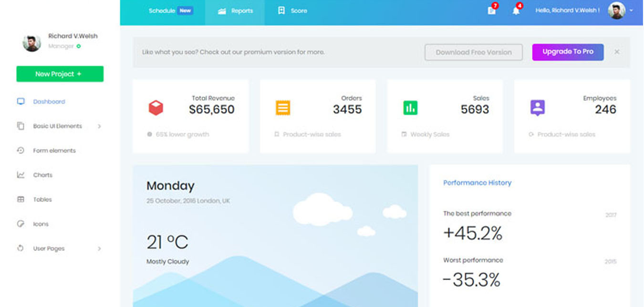The width and height of the screenshot is (644, 307).
Task: Switch to the Reports tab
Action: click(235, 11)
